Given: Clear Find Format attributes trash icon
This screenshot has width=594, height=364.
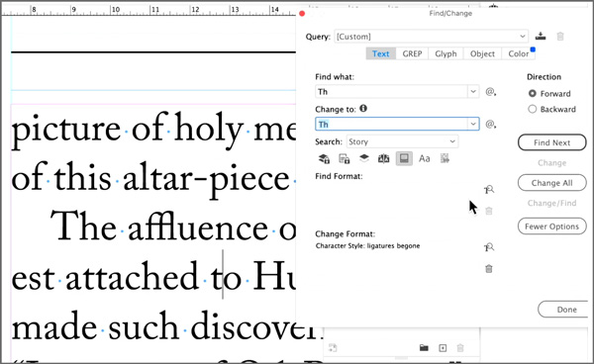Looking at the screenshot, I should 489,211.
